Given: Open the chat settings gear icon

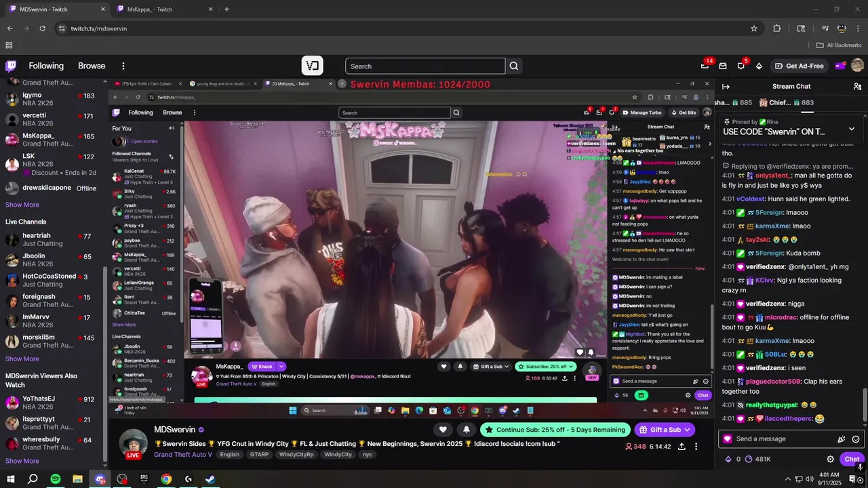Looking at the screenshot, I should (x=830, y=459).
